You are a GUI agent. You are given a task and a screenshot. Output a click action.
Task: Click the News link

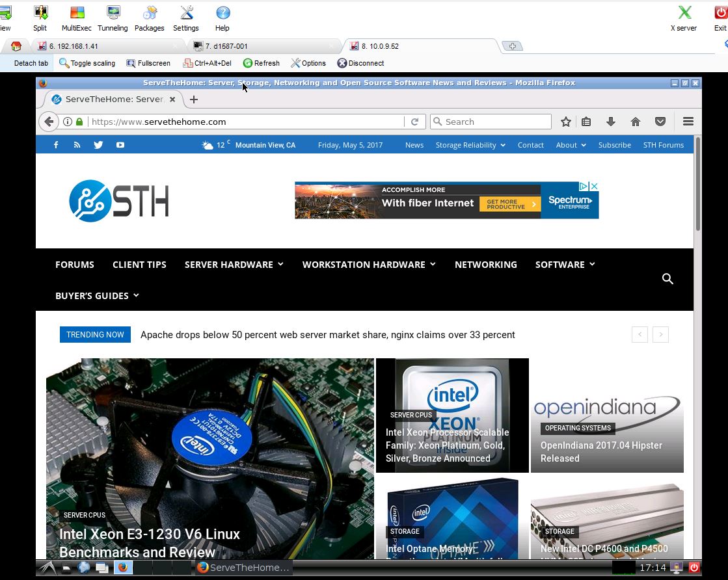414,145
